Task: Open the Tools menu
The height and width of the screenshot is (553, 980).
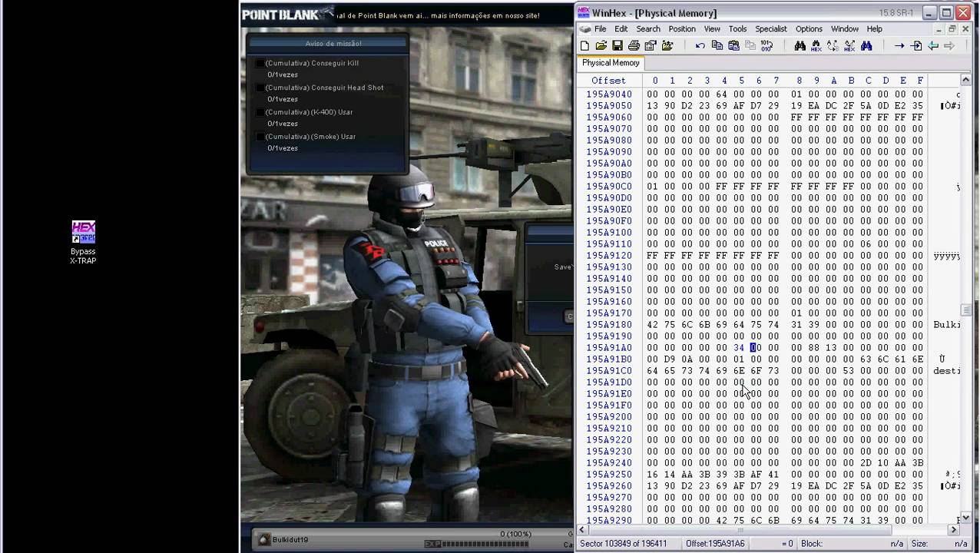Action: click(x=737, y=29)
